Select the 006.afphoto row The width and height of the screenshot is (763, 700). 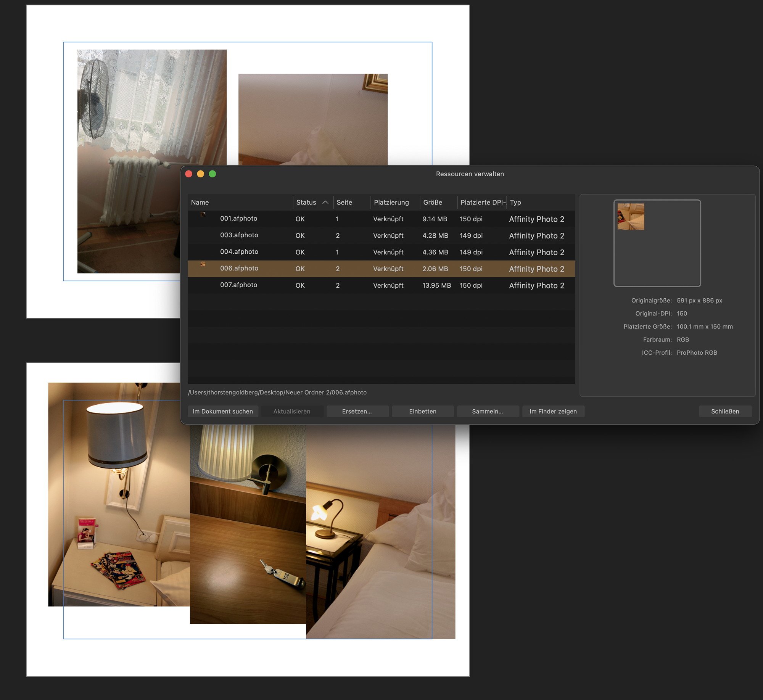(x=381, y=269)
